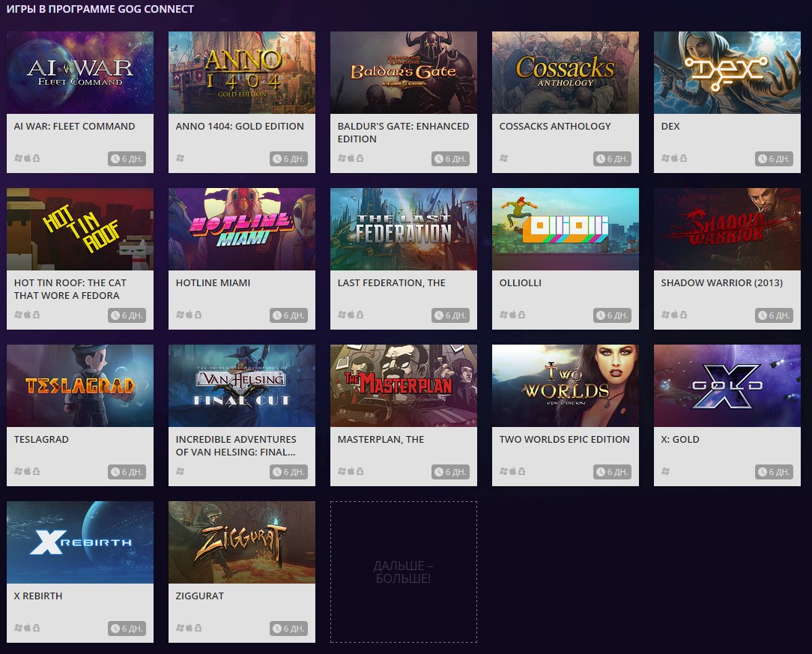
Task: Click the 6 дн. badge on Cossacks Anthology
Action: coord(612,159)
